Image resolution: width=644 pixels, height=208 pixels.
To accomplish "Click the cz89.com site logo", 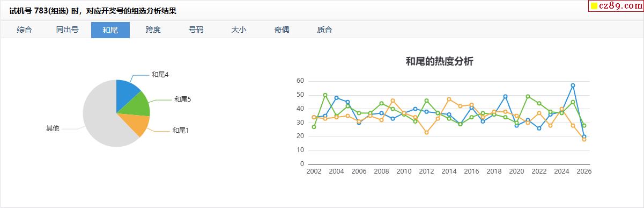I will (616, 6).
